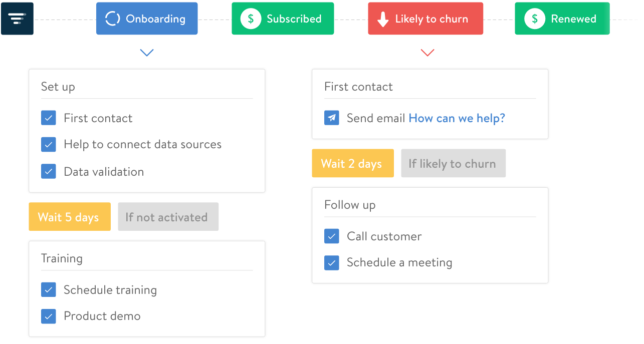The width and height of the screenshot is (644, 344).
Task: Toggle the Data validation checkbox
Action: (49, 172)
